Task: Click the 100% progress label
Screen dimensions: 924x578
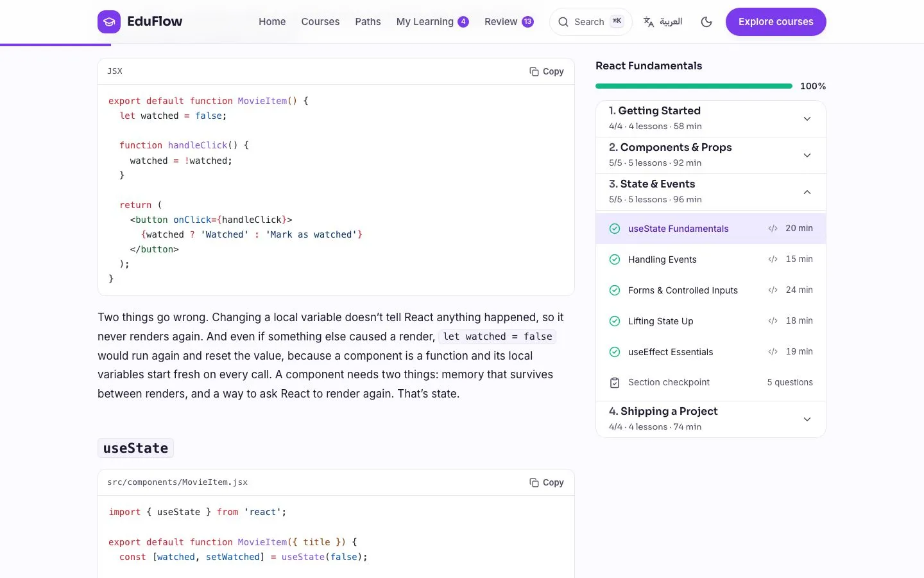Action: tap(813, 86)
